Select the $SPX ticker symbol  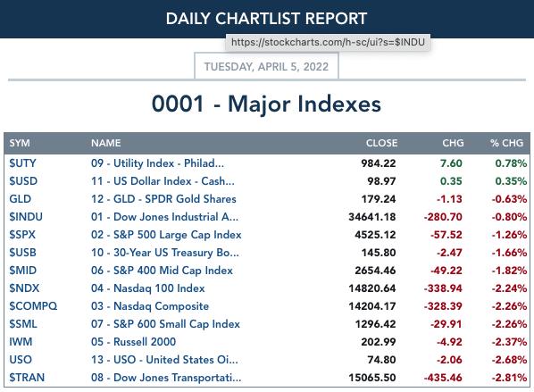point(22,235)
